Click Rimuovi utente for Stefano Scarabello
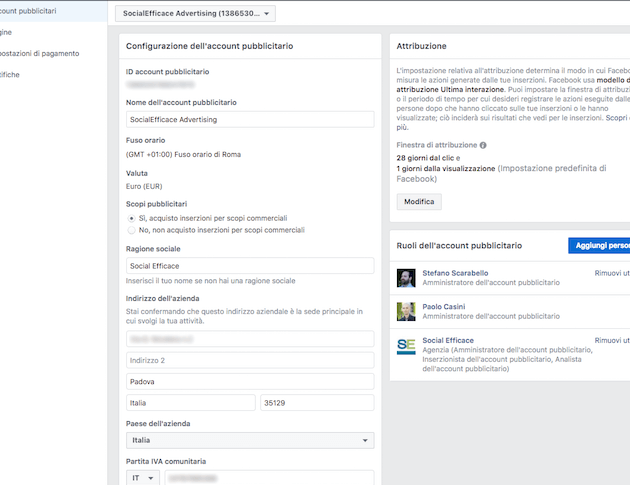This screenshot has width=630, height=485. tap(612, 273)
